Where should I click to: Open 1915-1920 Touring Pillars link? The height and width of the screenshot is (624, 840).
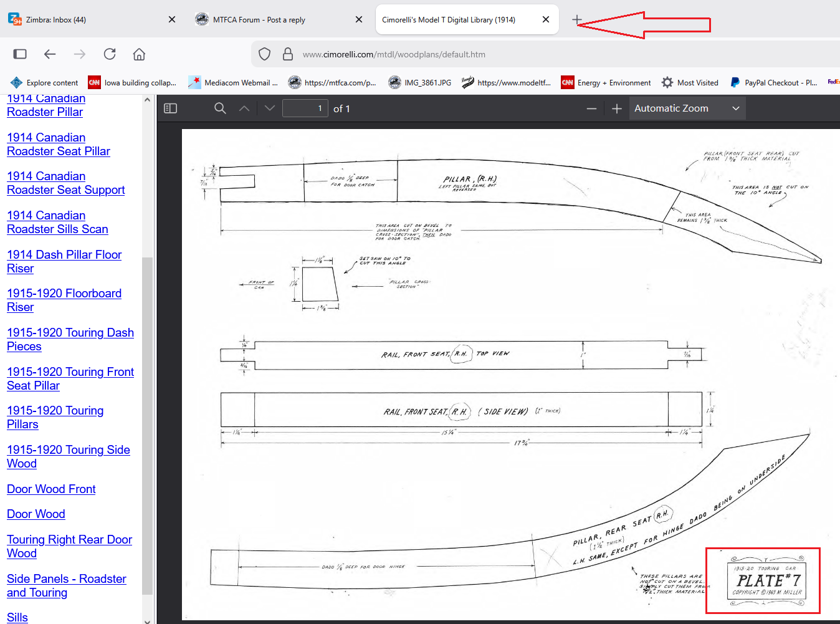[x=55, y=418]
